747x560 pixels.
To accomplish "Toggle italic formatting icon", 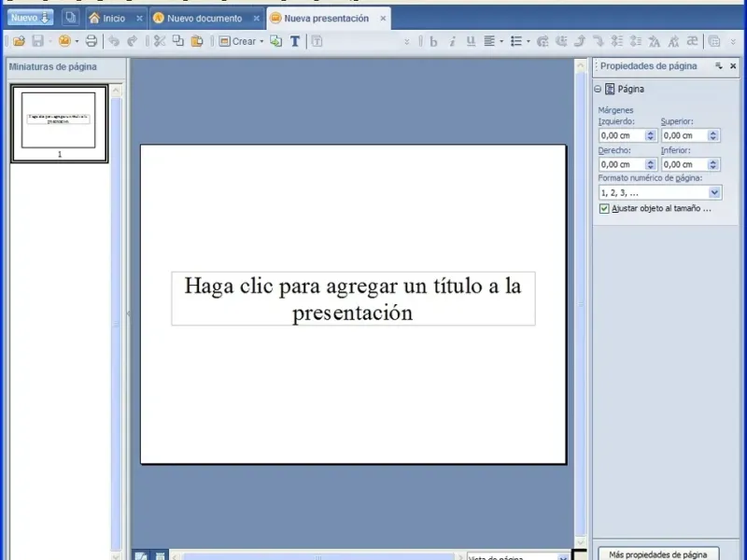I will point(452,41).
